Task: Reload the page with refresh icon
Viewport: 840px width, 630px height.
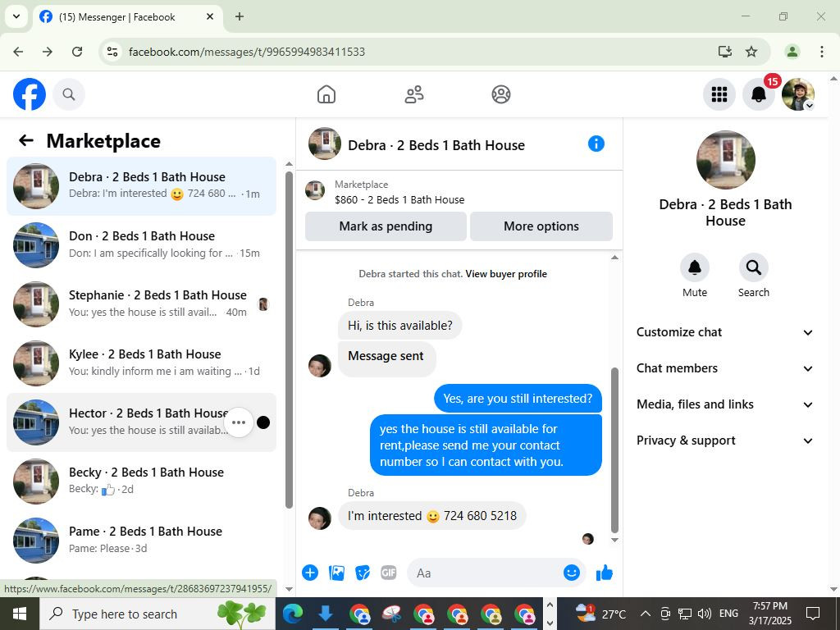Action: pos(77,52)
